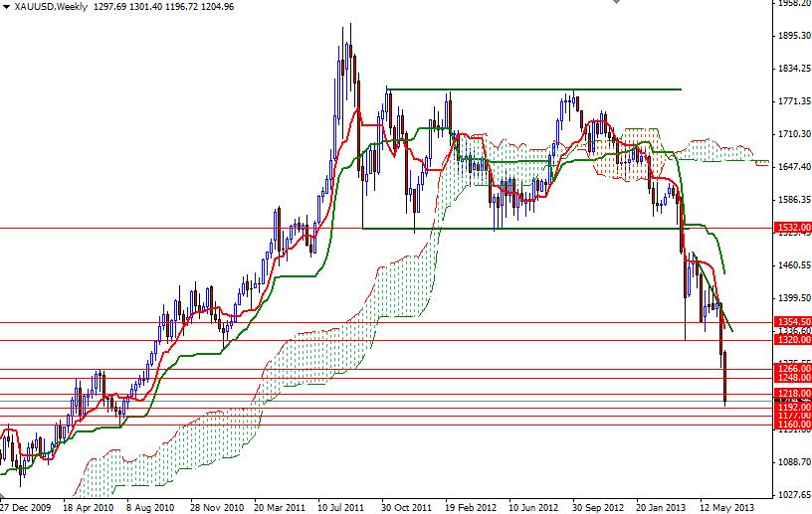Select the 1266.00 price level label

point(791,369)
